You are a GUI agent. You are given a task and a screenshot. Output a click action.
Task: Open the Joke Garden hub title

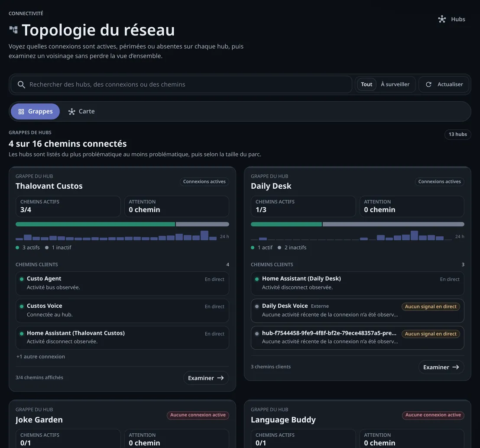click(39, 419)
